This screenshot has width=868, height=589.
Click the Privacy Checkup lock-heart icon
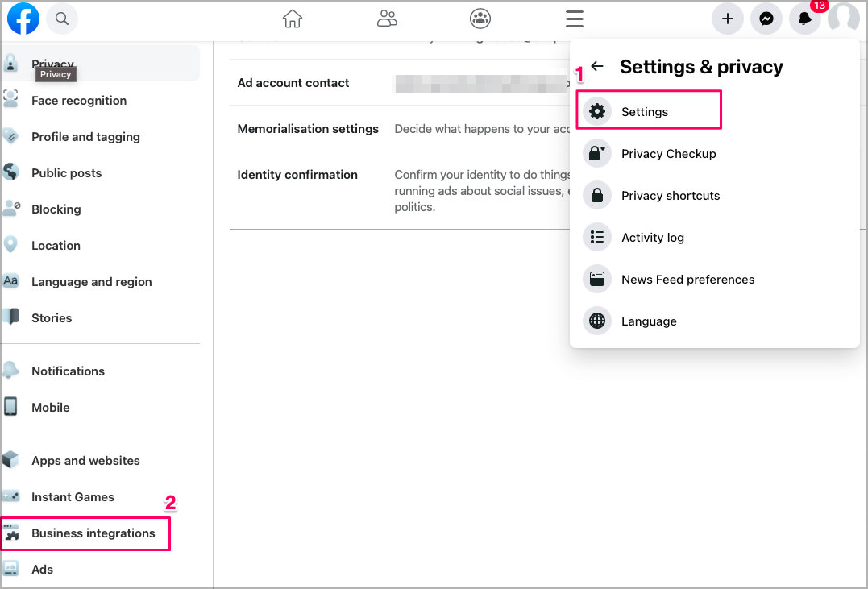tap(596, 153)
